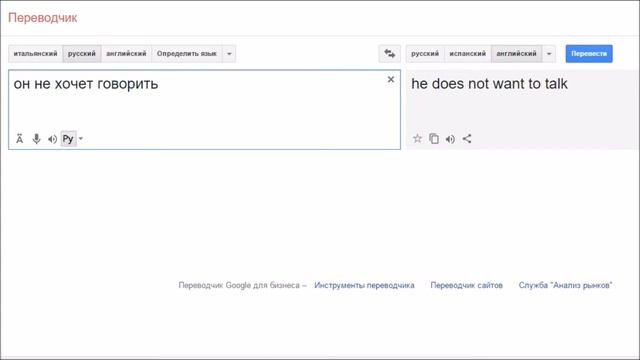Viewport: 640px width, 360px height.
Task: Select итальянский as source language
Action: (x=36, y=53)
